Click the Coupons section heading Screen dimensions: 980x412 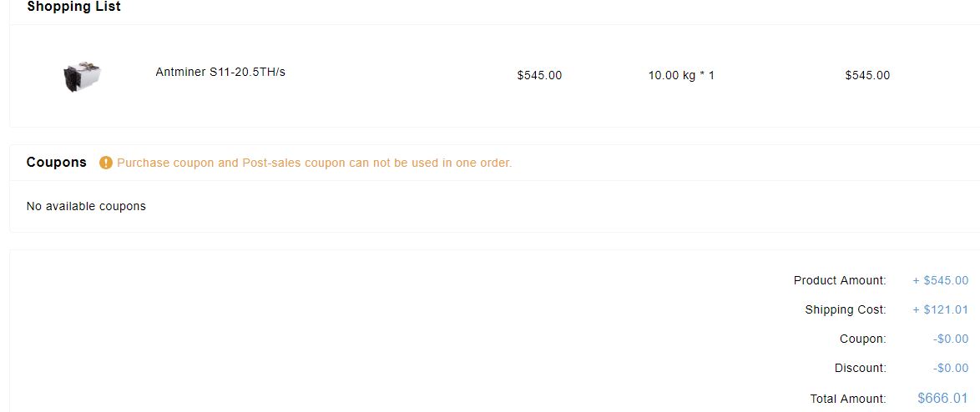coord(56,163)
